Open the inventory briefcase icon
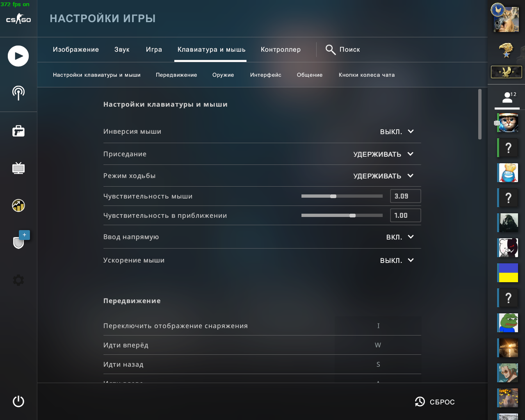Viewport: 525px width, 420px height. tap(18, 131)
